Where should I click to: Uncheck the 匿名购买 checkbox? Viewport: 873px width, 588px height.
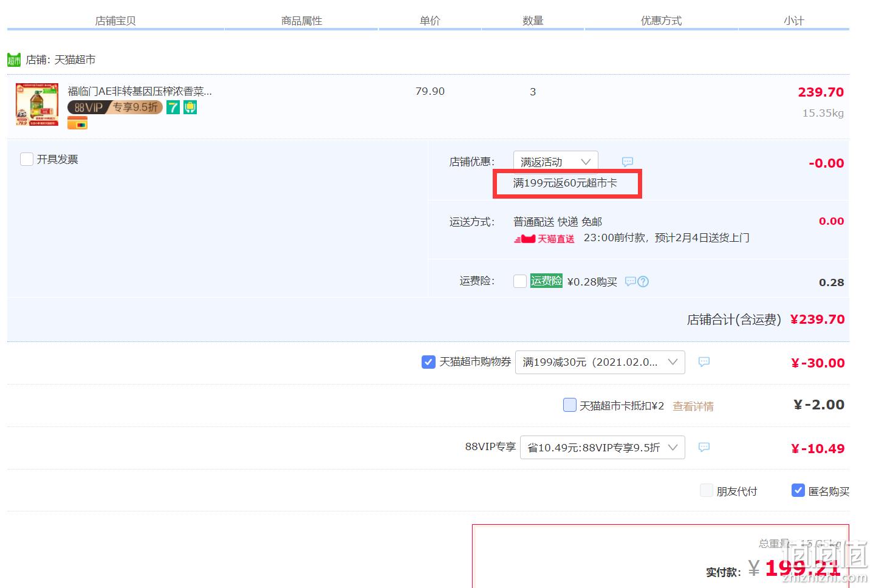pyautogui.click(x=798, y=490)
